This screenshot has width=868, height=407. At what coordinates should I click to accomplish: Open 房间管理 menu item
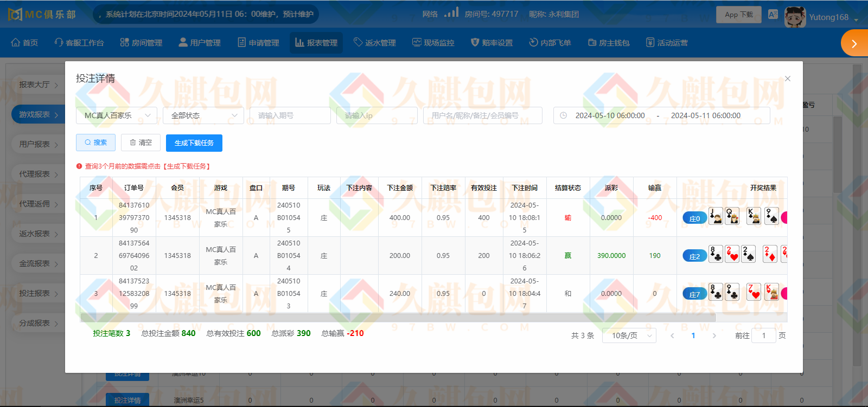pyautogui.click(x=141, y=43)
